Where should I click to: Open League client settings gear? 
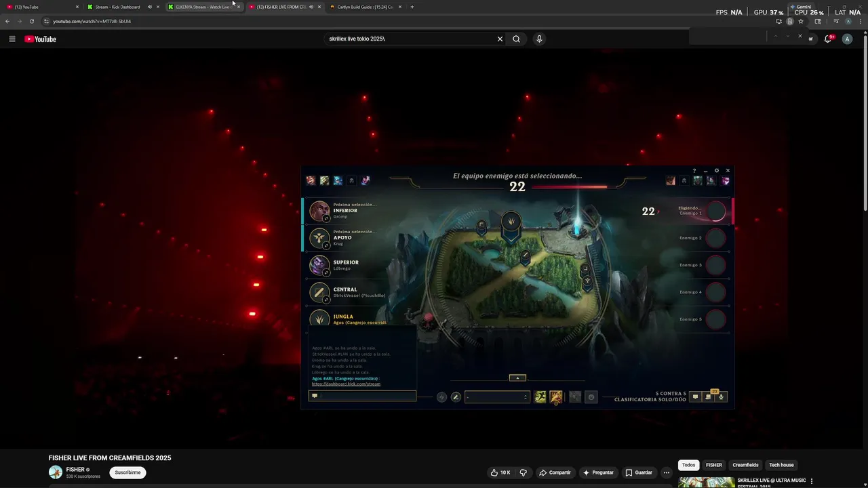point(717,171)
